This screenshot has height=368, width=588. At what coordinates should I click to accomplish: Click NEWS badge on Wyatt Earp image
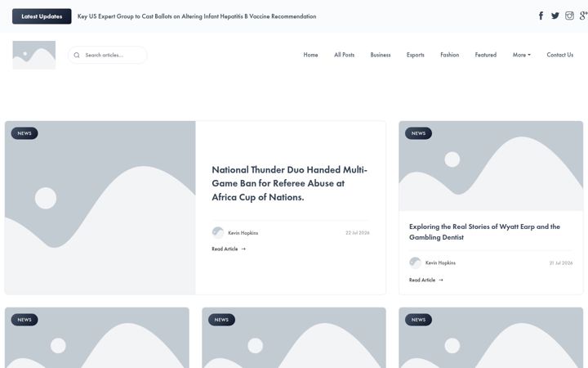point(418,133)
